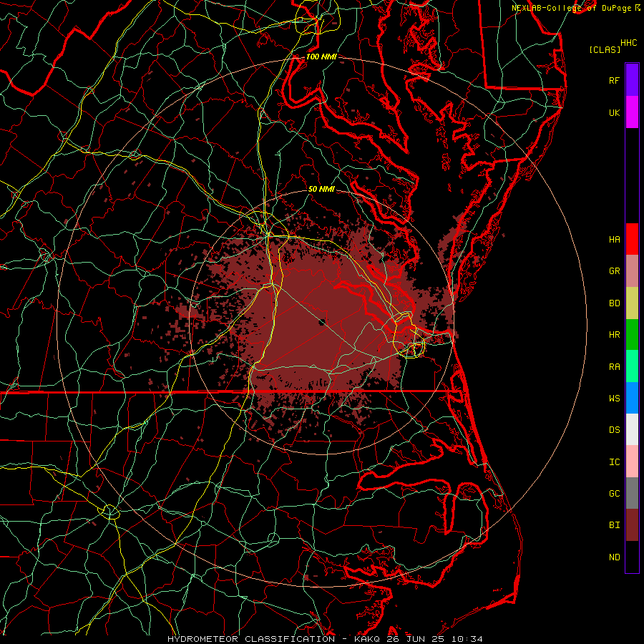The width and height of the screenshot is (644, 644).
Task: Click the GC legend label
Action: (x=614, y=493)
